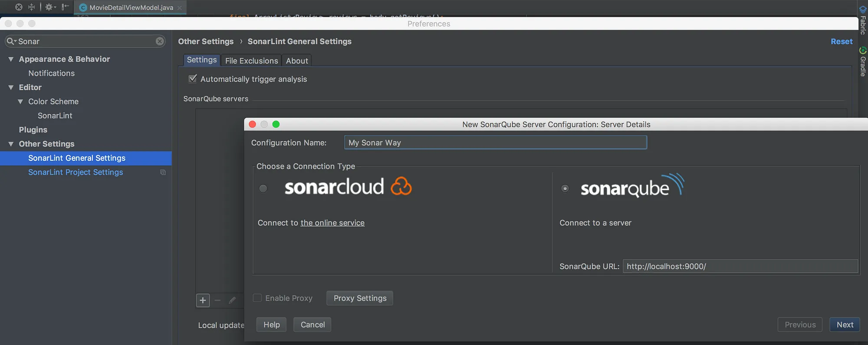Click the hide panel icon in toolbar

[65, 7]
